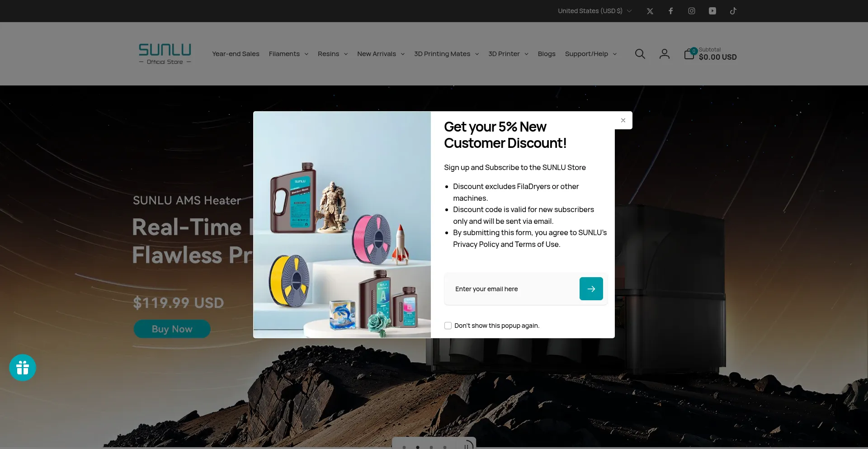
Task: Open the Blogs menu item
Action: click(x=546, y=54)
